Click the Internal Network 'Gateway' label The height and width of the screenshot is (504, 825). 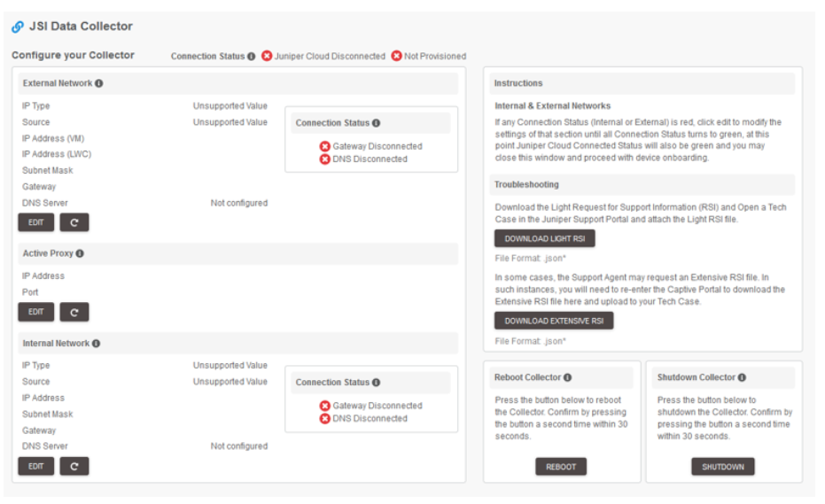click(38, 430)
